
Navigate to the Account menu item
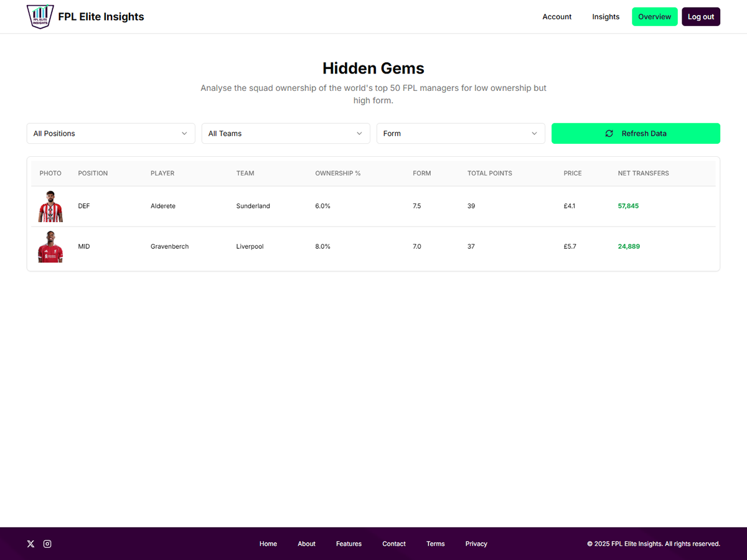(557, 17)
